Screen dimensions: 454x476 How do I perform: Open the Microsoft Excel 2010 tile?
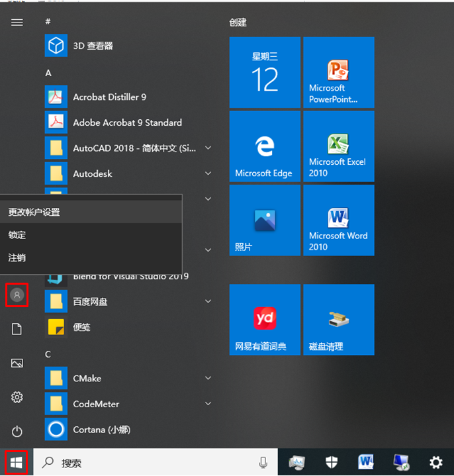tap(339, 146)
